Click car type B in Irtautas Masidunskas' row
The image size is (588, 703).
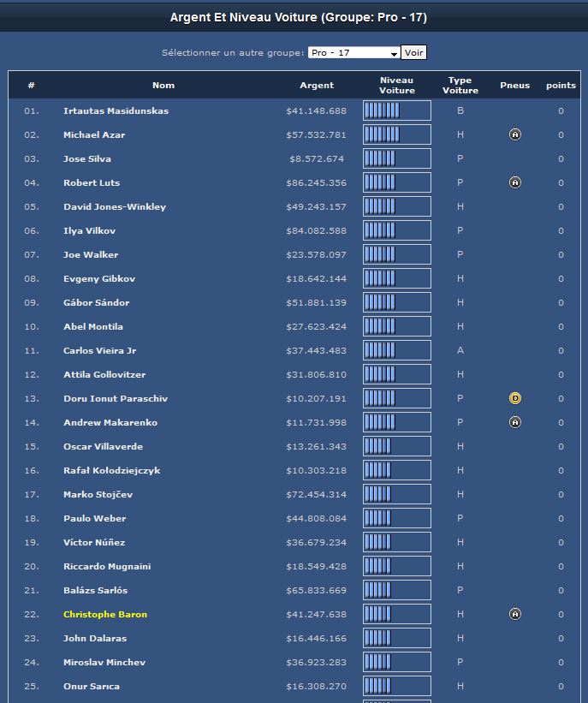[x=460, y=110]
